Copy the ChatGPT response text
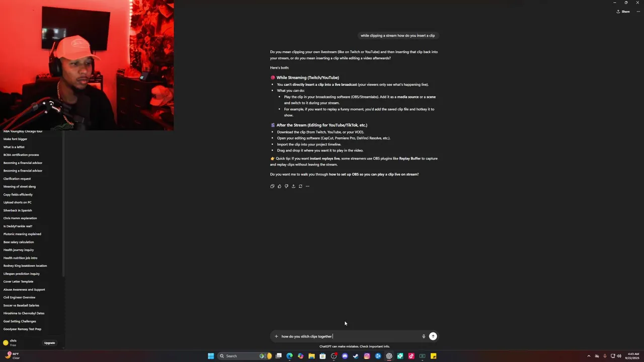The height and width of the screenshot is (362, 644). click(x=272, y=186)
